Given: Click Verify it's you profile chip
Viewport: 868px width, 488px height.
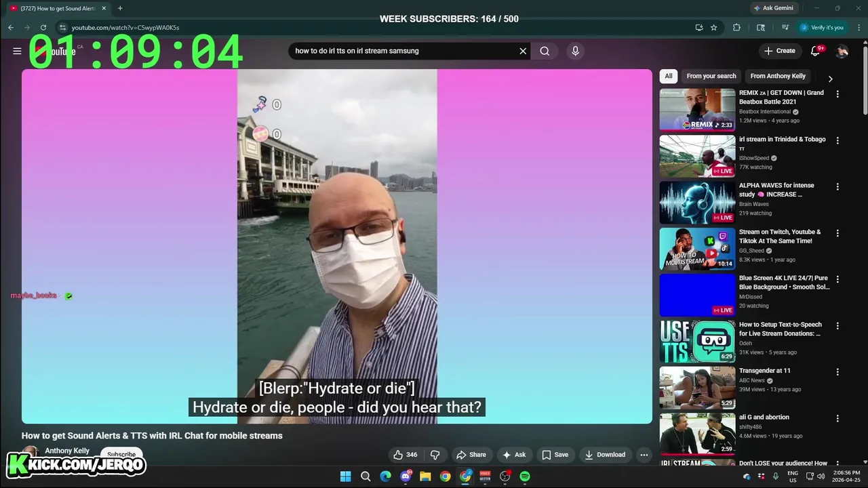Looking at the screenshot, I should click(822, 28).
